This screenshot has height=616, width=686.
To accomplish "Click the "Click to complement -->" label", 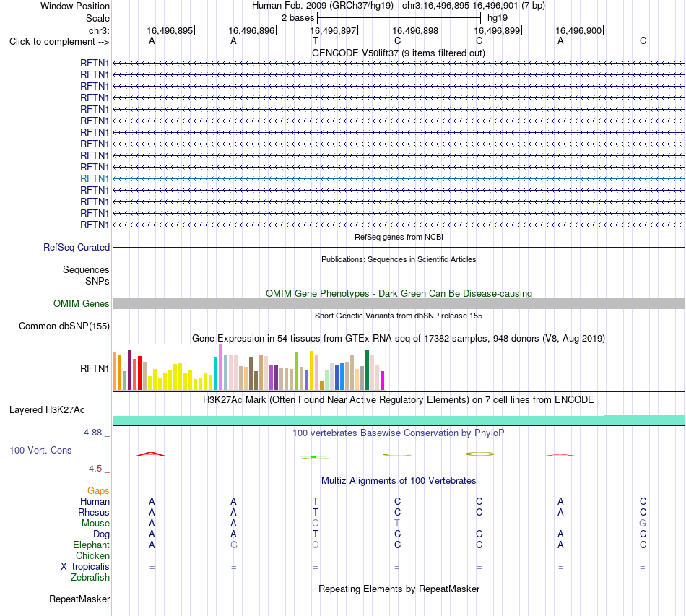I will [59, 42].
